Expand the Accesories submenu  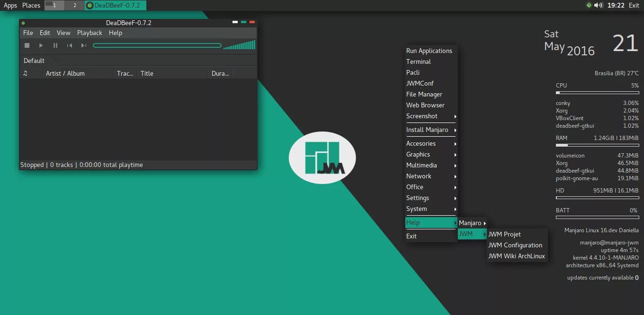click(431, 143)
